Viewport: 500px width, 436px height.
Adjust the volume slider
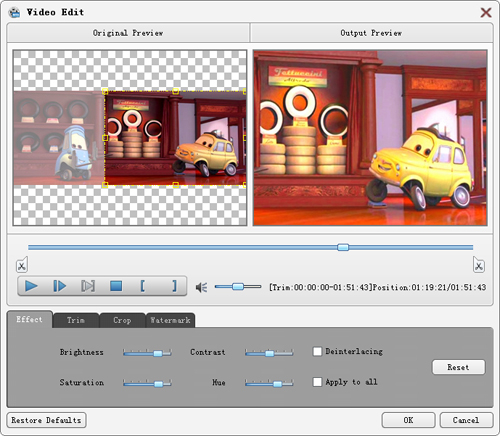[x=238, y=286]
